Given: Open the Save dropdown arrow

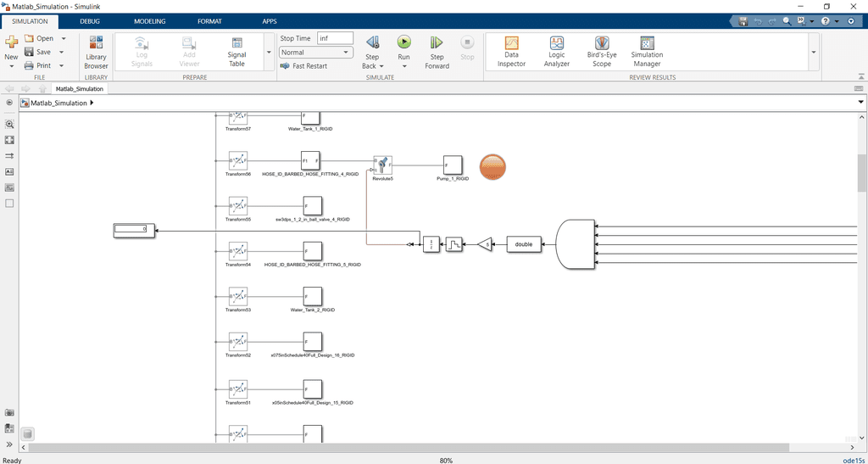Looking at the screenshot, I should (x=63, y=52).
